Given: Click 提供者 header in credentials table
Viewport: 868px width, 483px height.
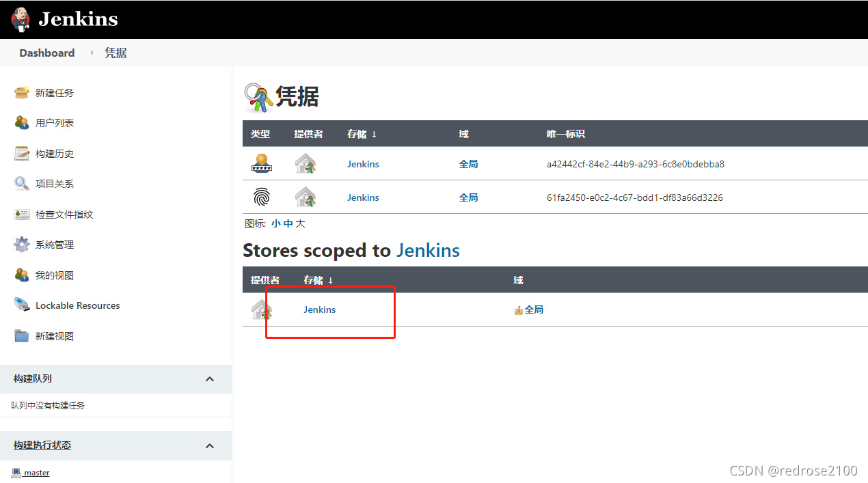Looking at the screenshot, I should pos(308,134).
